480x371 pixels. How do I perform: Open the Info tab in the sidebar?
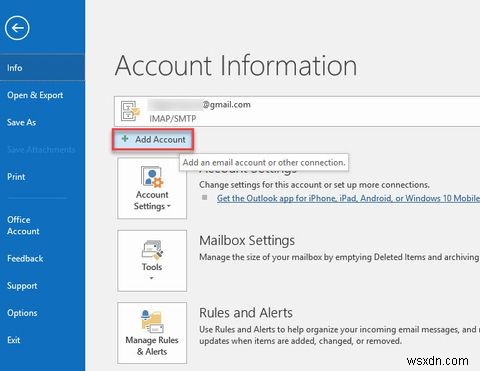42,68
